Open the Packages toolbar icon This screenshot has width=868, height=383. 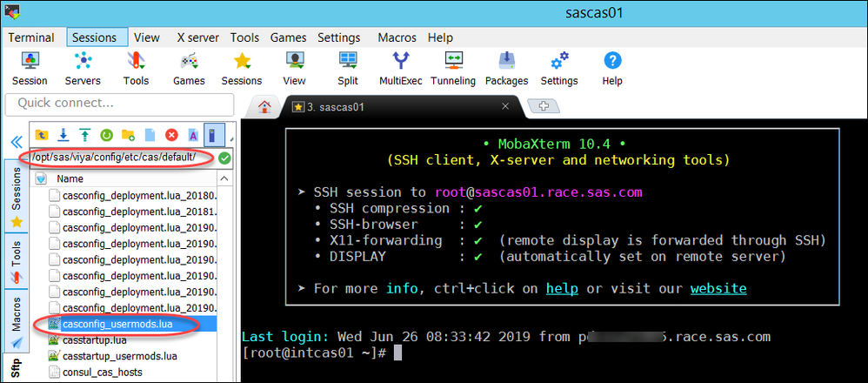coord(506,68)
